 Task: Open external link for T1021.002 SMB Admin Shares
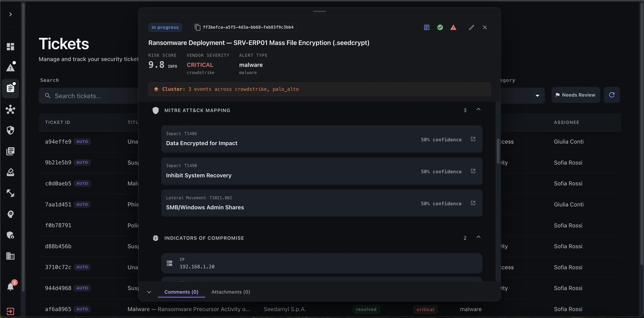click(x=473, y=203)
